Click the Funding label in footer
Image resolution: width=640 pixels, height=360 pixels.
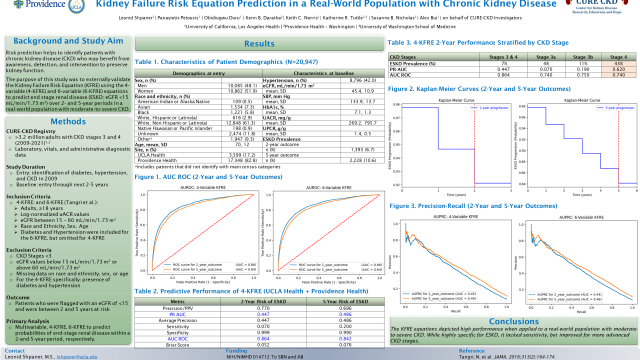(x=236, y=351)
